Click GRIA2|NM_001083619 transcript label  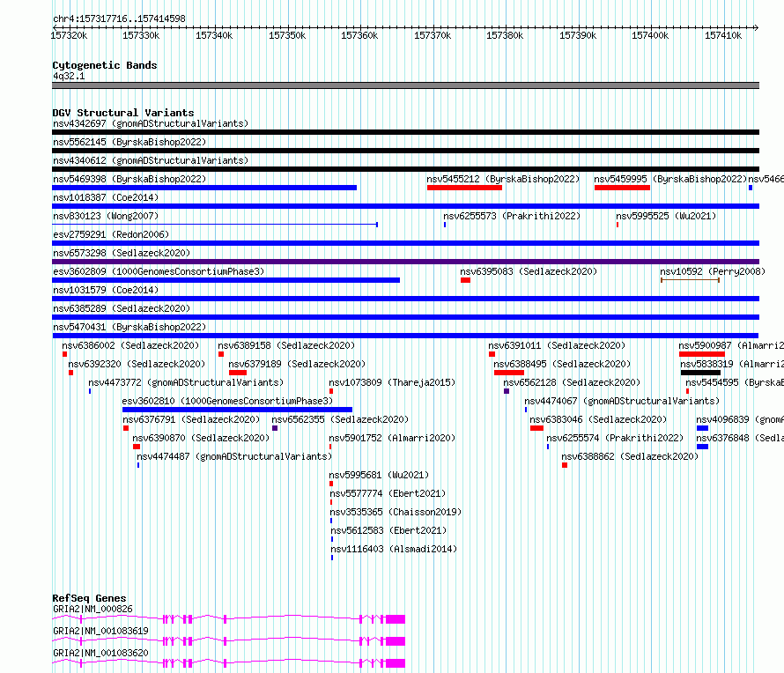[x=100, y=631]
